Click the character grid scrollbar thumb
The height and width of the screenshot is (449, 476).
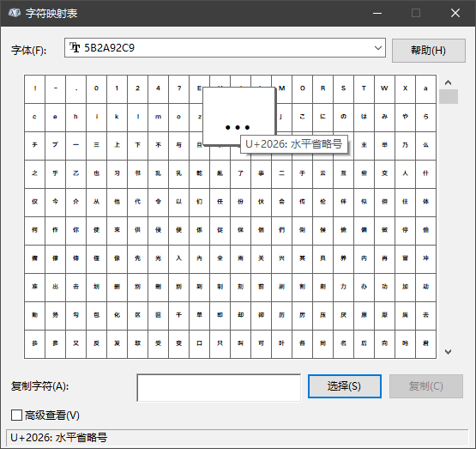click(449, 97)
